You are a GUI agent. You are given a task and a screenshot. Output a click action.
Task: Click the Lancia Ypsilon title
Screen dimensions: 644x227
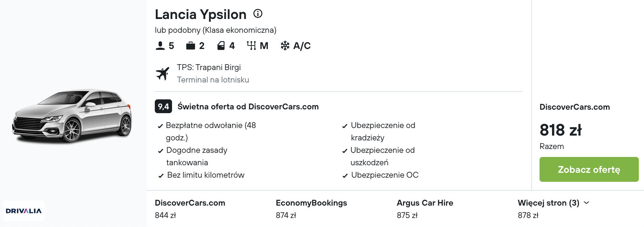pyautogui.click(x=201, y=14)
